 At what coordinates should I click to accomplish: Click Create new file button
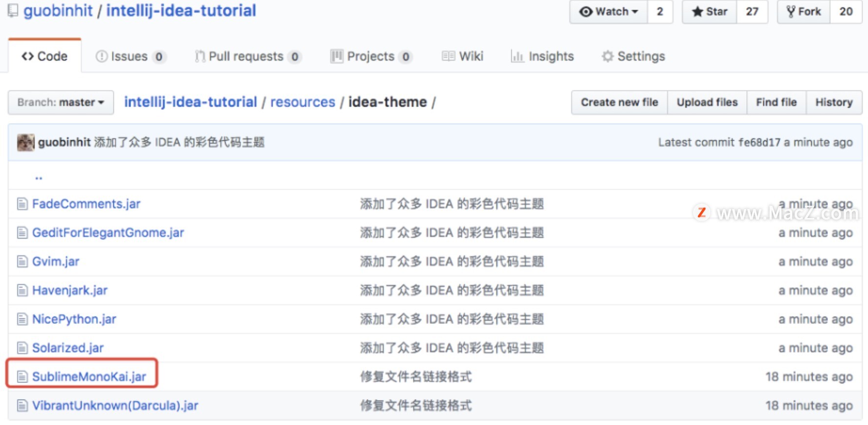coord(619,103)
